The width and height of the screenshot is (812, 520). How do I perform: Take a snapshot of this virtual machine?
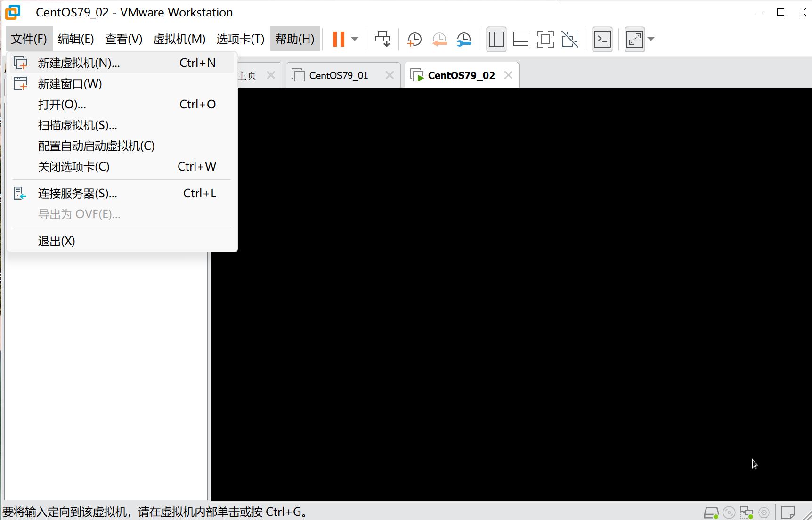pyautogui.click(x=414, y=39)
